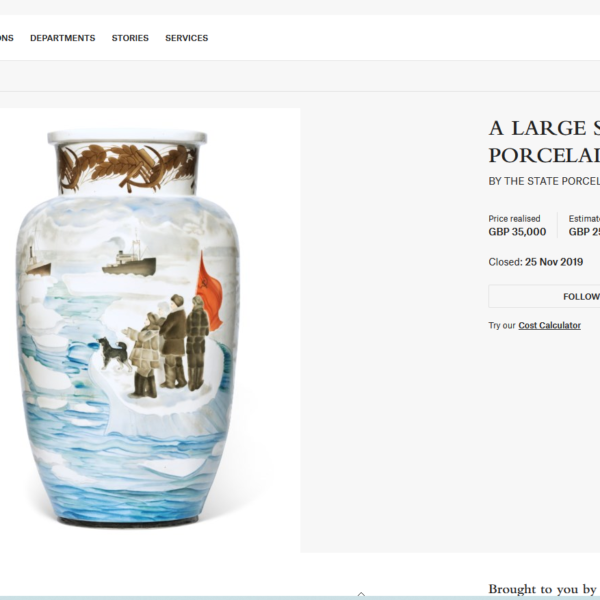This screenshot has width=600, height=600.
Task: Click the Brought to you by heading
Action: 544,589
